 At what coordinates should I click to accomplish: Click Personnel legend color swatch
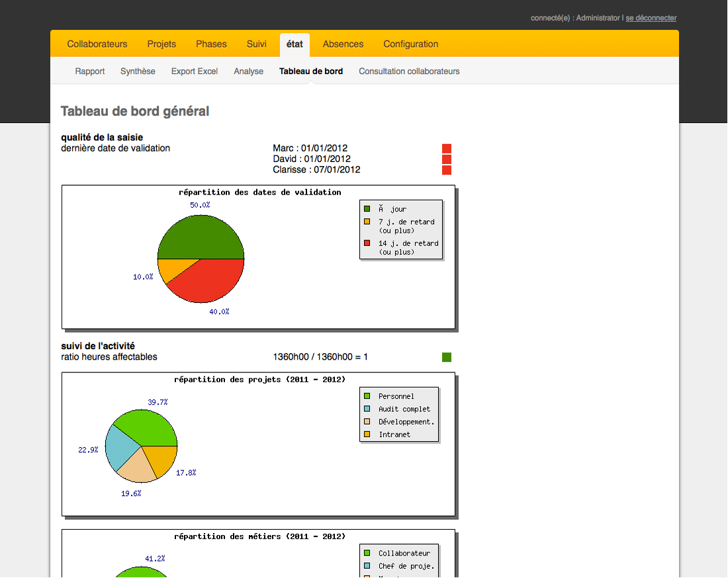point(367,395)
